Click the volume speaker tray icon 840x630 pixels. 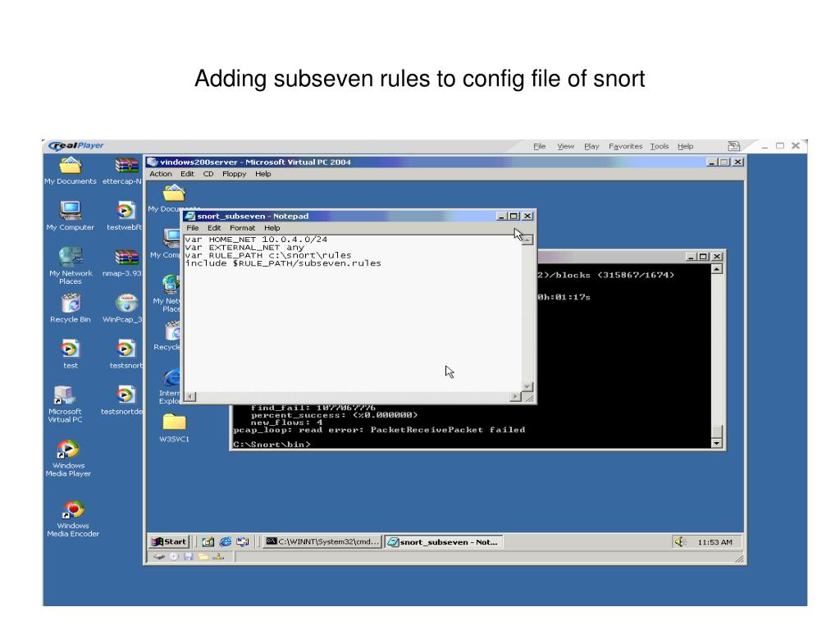(x=680, y=542)
